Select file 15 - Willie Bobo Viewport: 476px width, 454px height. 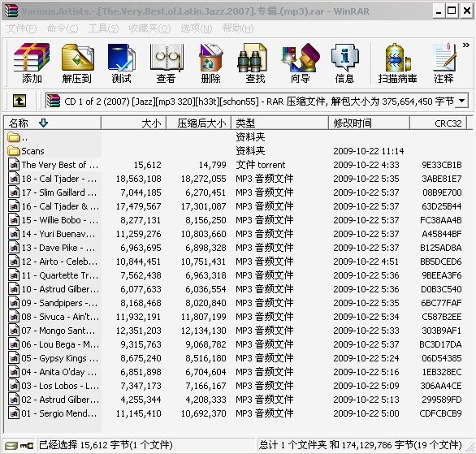(x=60, y=220)
